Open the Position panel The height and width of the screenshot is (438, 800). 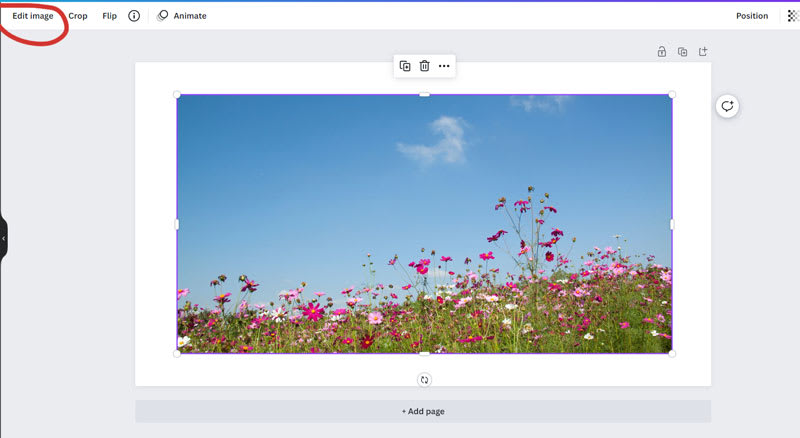pos(752,16)
